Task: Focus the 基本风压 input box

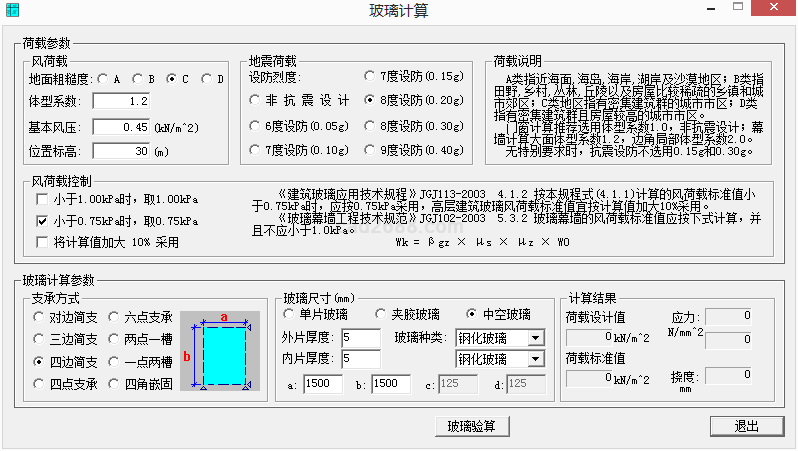Action: pyautogui.click(x=121, y=127)
